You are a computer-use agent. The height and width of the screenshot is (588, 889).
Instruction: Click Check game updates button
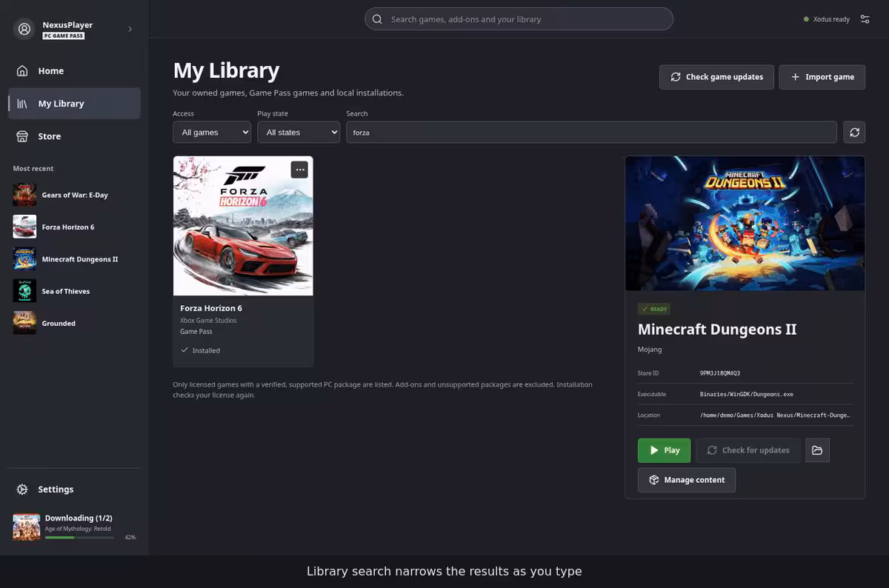pyautogui.click(x=716, y=77)
